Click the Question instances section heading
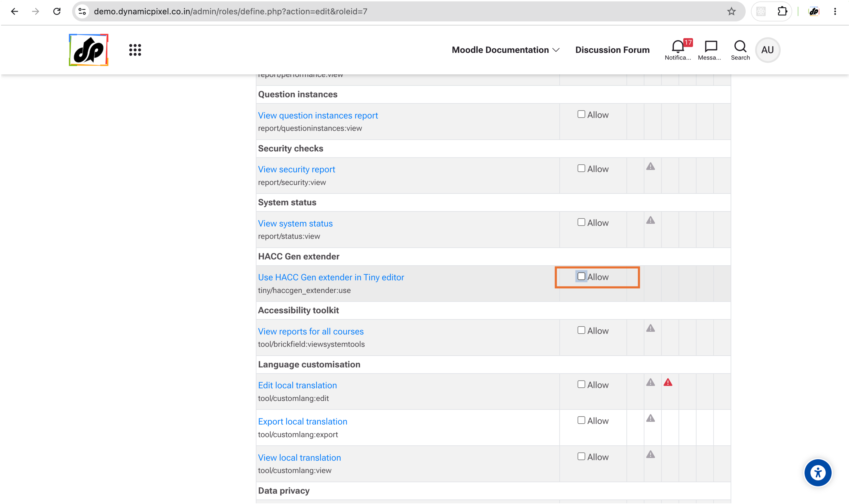 (x=298, y=94)
